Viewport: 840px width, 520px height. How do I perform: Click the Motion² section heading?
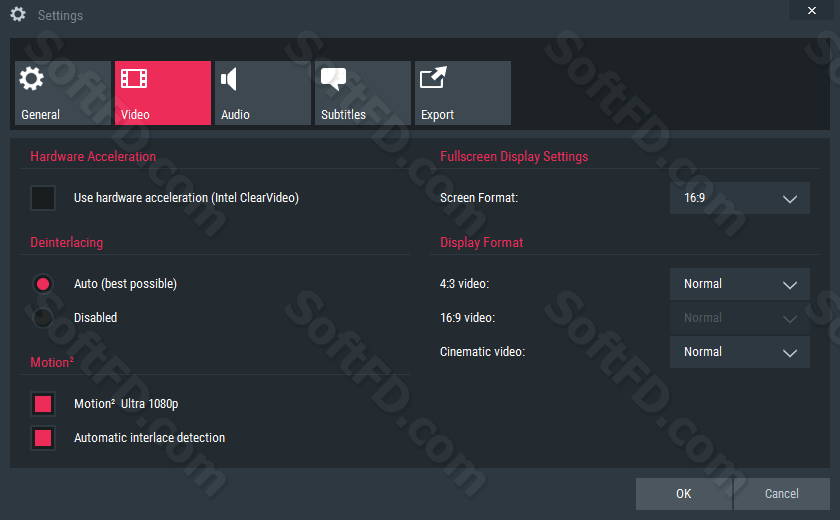(52, 362)
